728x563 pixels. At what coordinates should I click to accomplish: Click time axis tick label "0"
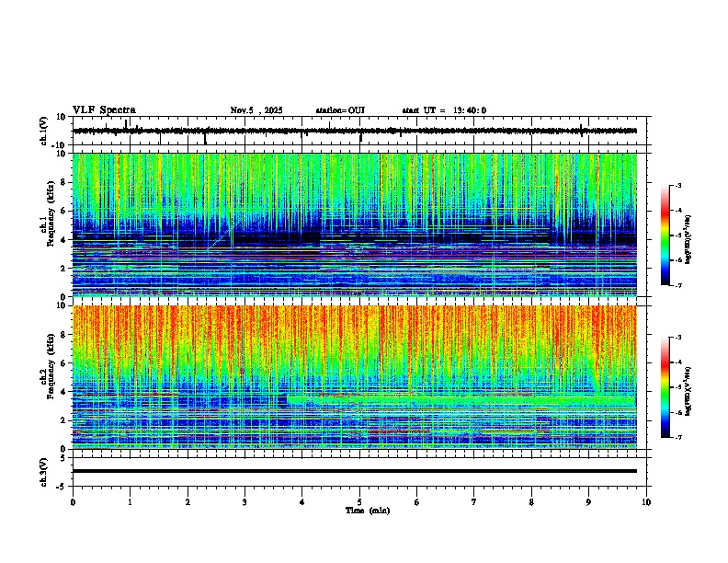click(73, 502)
